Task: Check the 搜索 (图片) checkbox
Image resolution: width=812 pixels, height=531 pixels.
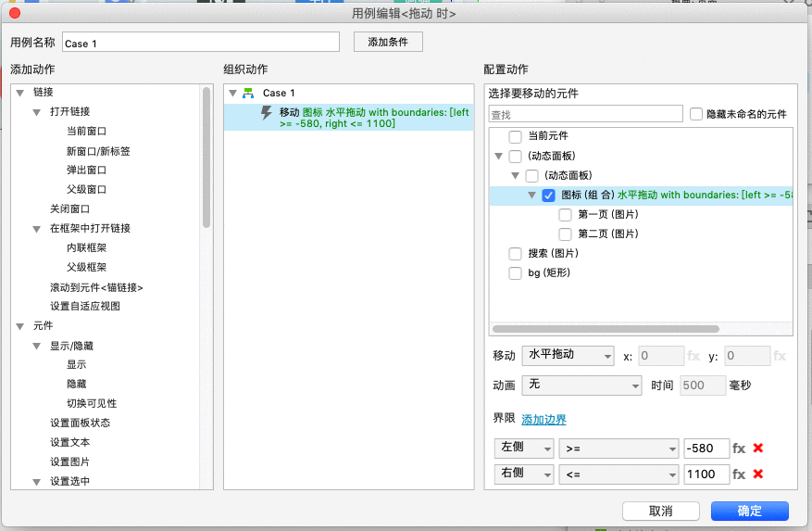Action: point(516,254)
